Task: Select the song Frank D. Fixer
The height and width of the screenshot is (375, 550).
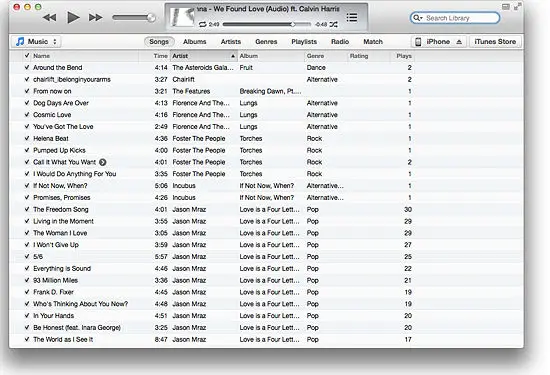Action: click(53, 292)
